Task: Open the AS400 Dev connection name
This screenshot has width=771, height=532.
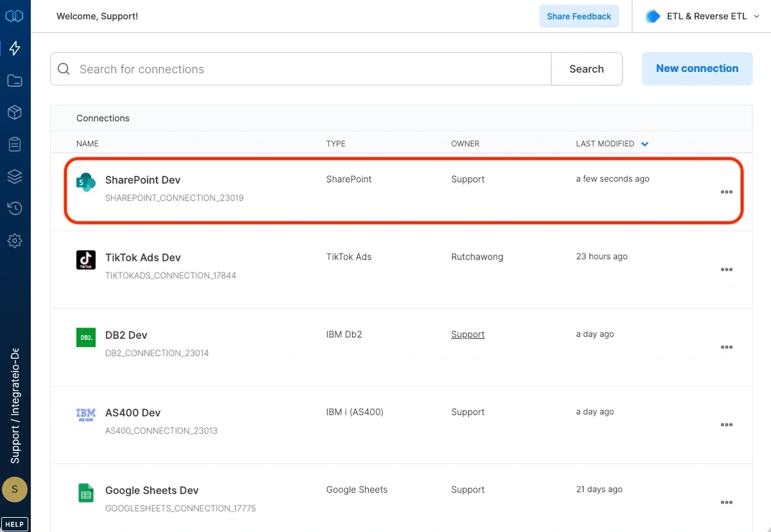Action: point(133,412)
